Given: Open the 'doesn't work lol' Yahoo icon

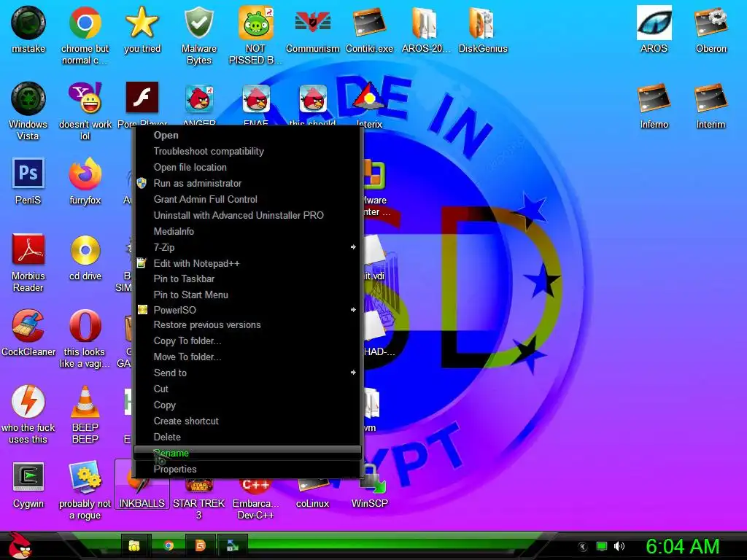Looking at the screenshot, I should click(x=85, y=98).
